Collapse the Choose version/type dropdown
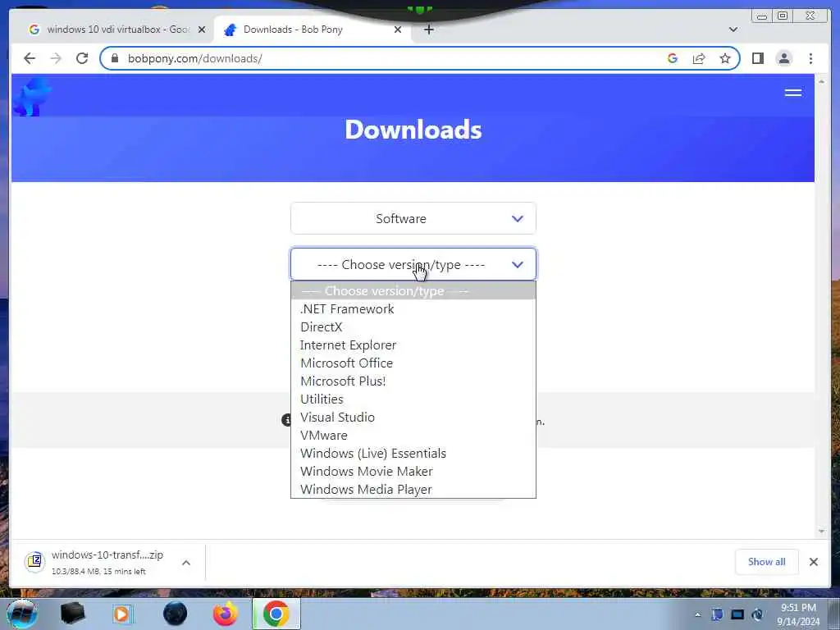This screenshot has width=840, height=630. pos(413,265)
